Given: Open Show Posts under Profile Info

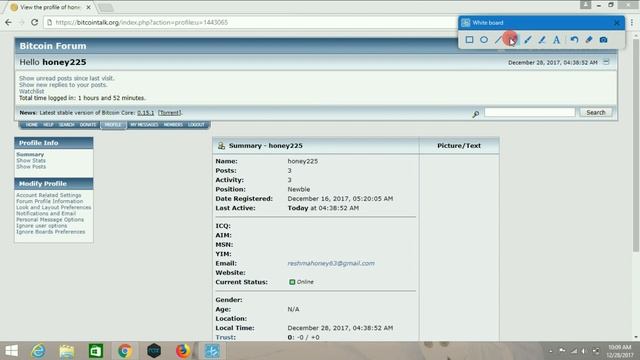Looking at the screenshot, I should coord(31,167).
